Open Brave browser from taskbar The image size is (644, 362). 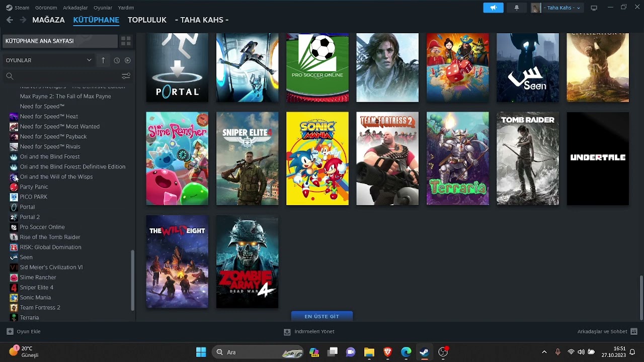click(387, 352)
